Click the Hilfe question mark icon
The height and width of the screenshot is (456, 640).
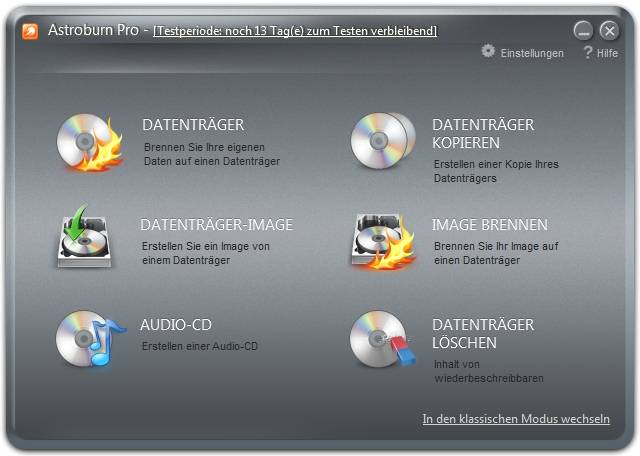(x=588, y=51)
